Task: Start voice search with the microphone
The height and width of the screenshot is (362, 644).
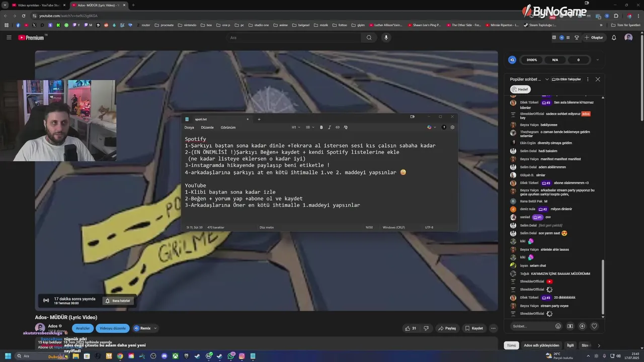Action: [x=386, y=38]
